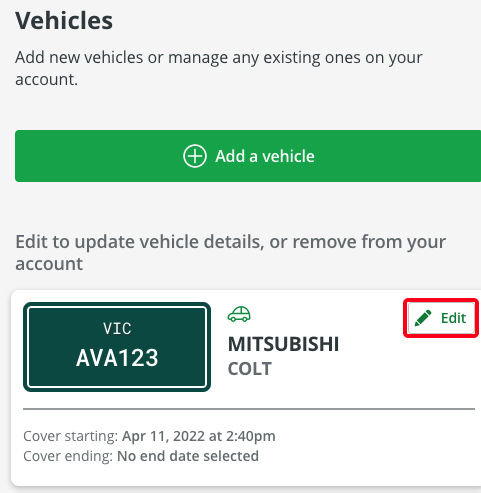The height and width of the screenshot is (493, 481).
Task: Click the 'Edit to update vehicle details' subheading
Action: pyautogui.click(x=231, y=253)
